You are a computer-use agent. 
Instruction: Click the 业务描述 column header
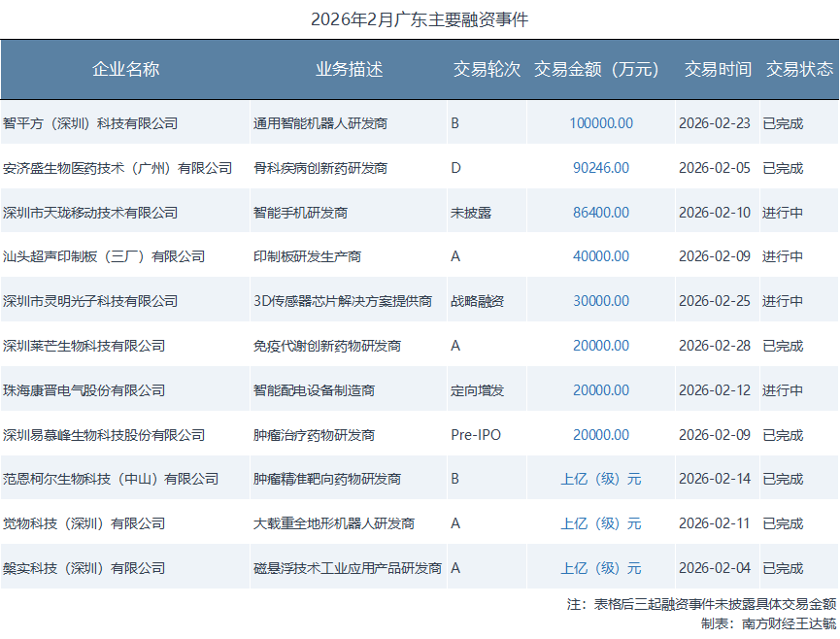349,69
